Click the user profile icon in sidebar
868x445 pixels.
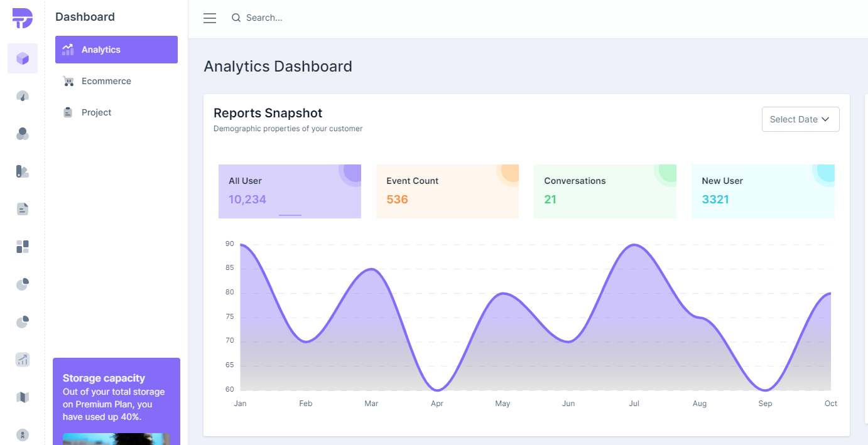pyautogui.click(x=23, y=434)
